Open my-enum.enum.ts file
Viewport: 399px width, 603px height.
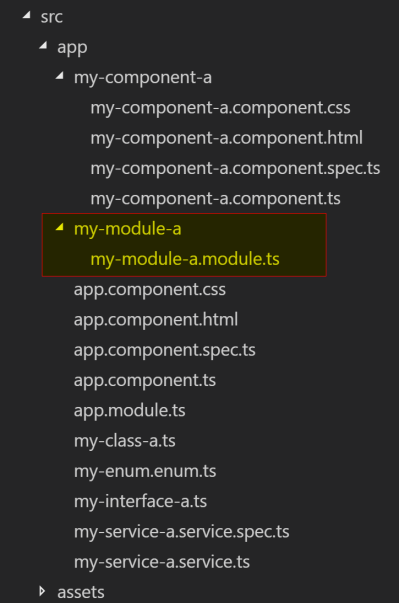(145, 471)
